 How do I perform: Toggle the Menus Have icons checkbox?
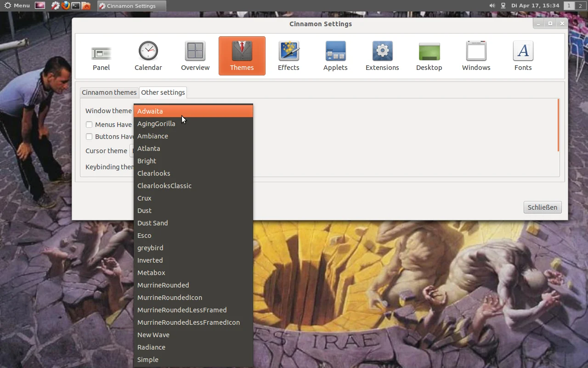click(89, 124)
